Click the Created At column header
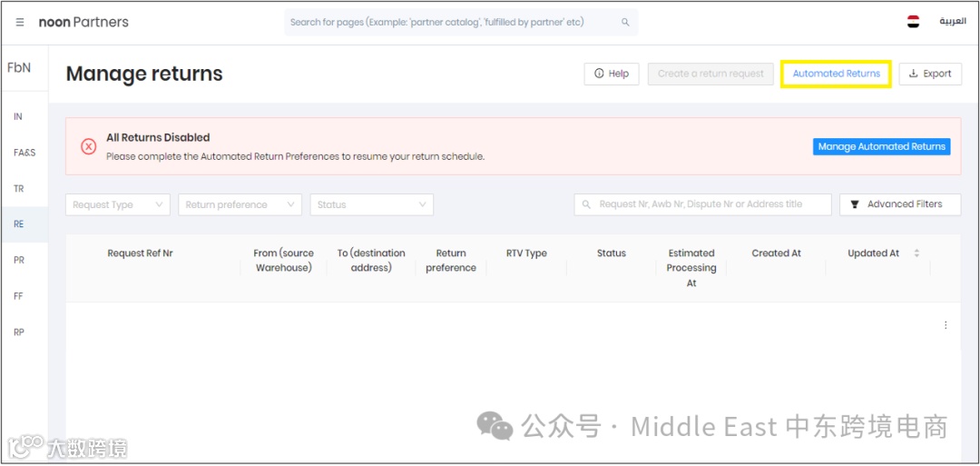The width and height of the screenshot is (980, 466). tap(776, 253)
